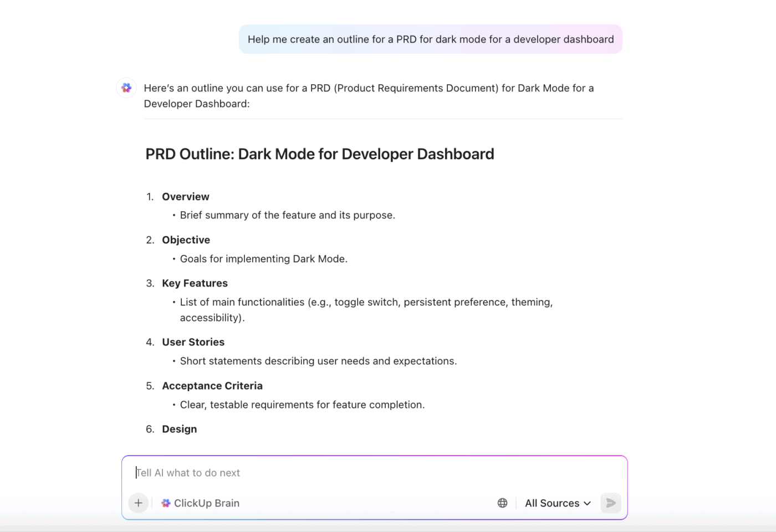Click the ClickUp Brain model selector
Viewport: 776px width, 532px height.
coord(200,503)
